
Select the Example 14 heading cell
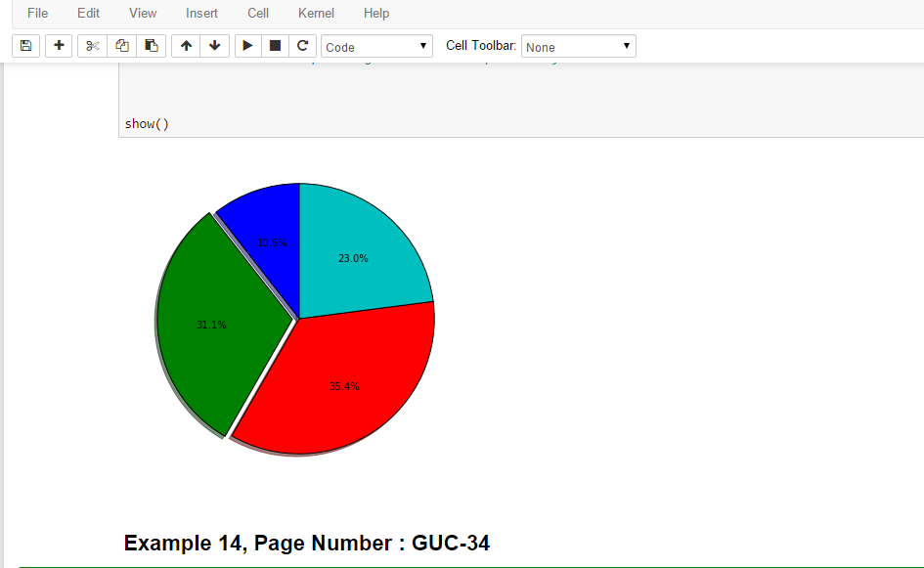click(307, 544)
